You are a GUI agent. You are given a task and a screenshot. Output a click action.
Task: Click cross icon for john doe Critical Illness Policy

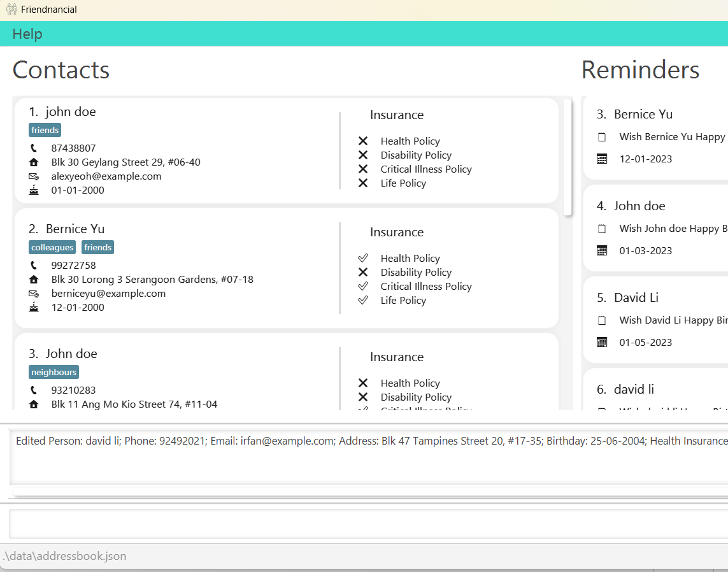click(x=363, y=169)
